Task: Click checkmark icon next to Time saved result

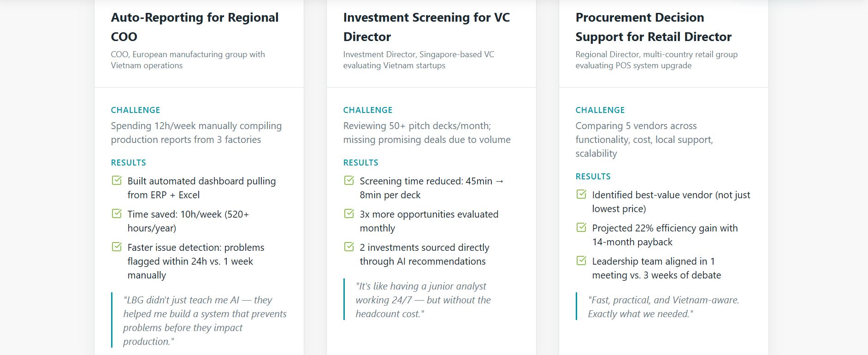Action: [x=117, y=213]
